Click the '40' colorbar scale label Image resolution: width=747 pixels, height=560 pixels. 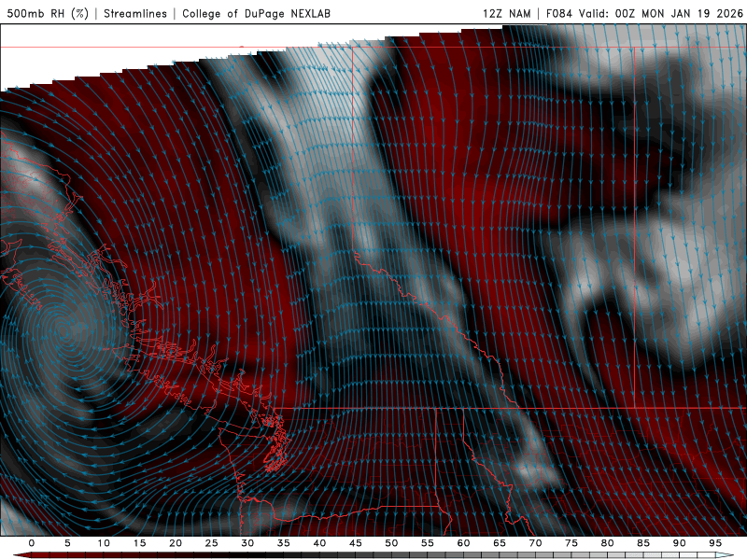tap(319, 543)
